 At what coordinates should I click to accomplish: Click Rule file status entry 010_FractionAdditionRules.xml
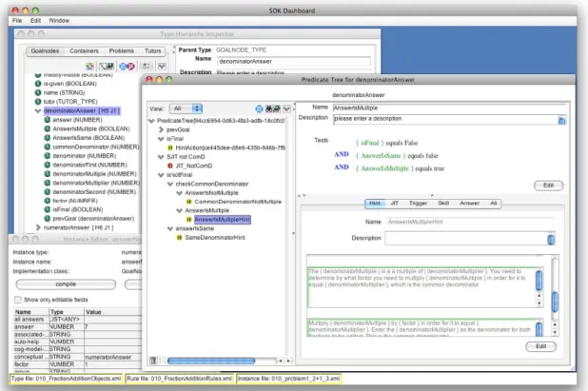point(179,379)
